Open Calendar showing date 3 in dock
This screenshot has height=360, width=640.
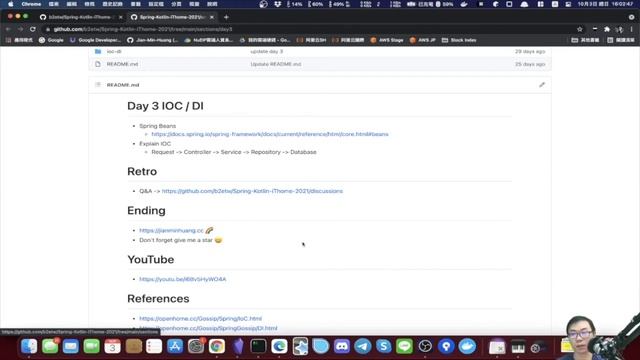pyautogui.click(x=112, y=347)
